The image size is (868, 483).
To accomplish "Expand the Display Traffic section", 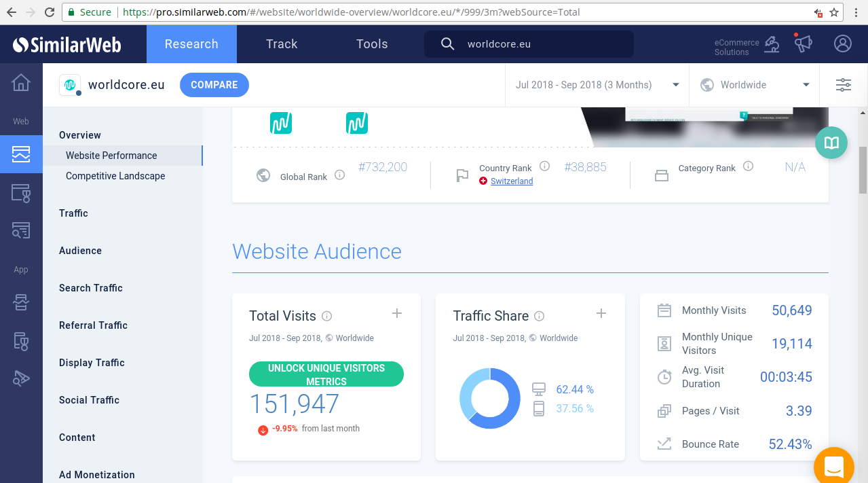I will pyautogui.click(x=92, y=363).
